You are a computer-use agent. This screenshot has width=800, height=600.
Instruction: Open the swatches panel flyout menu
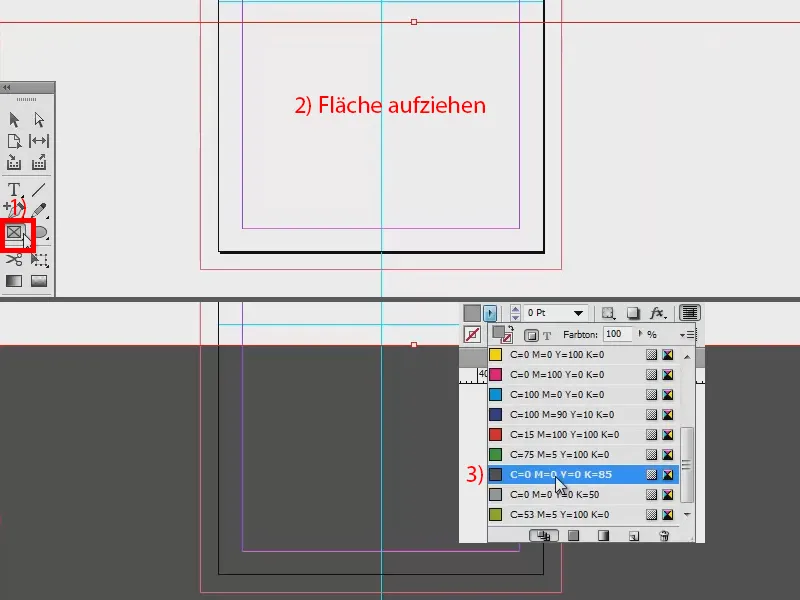coord(687,335)
